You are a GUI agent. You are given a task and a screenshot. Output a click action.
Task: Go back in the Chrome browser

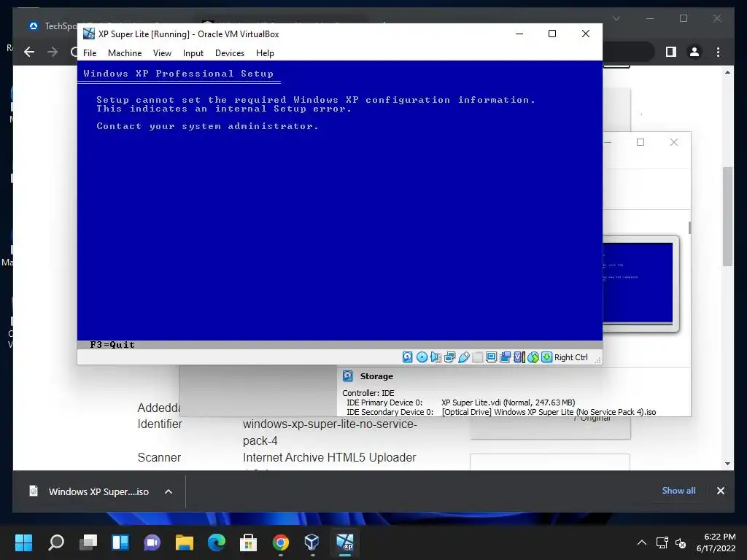pyautogui.click(x=29, y=52)
